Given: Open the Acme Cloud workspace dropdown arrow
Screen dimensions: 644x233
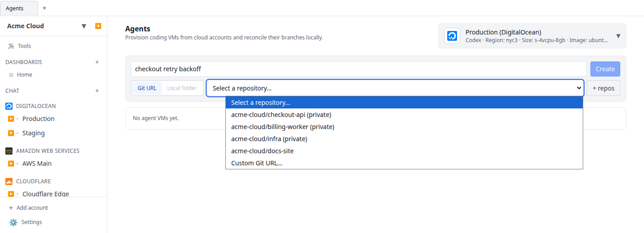Looking at the screenshot, I should point(84,26).
